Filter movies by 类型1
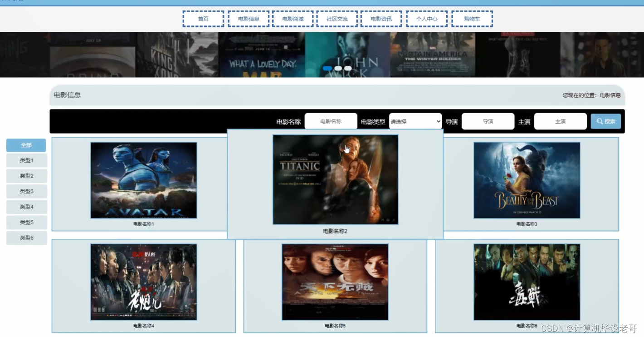The image size is (644, 337). click(27, 160)
